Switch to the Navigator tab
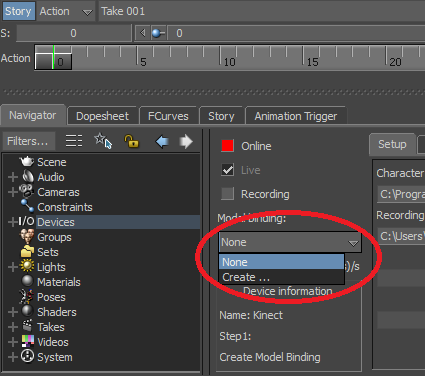This screenshot has height=376, width=425. 33,115
